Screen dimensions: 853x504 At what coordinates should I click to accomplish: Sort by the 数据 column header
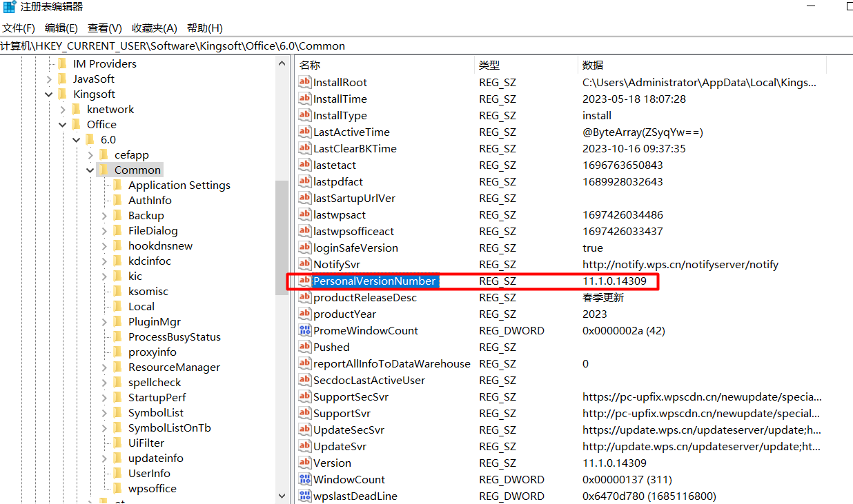(x=702, y=65)
